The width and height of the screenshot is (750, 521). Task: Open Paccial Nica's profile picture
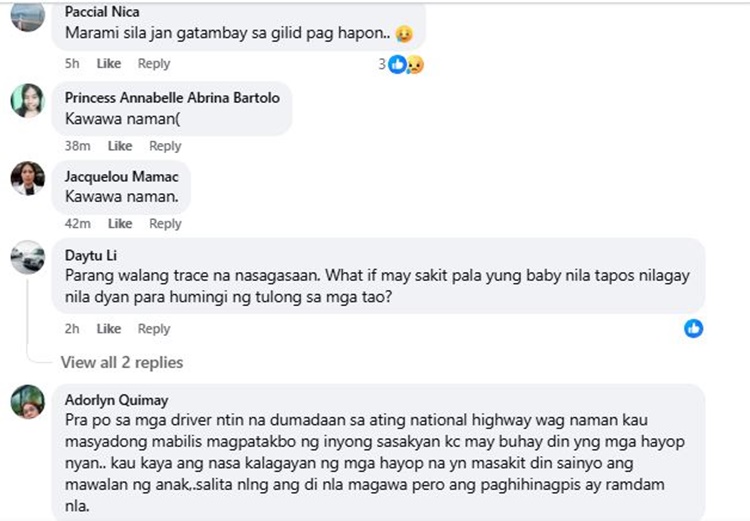coord(27,15)
